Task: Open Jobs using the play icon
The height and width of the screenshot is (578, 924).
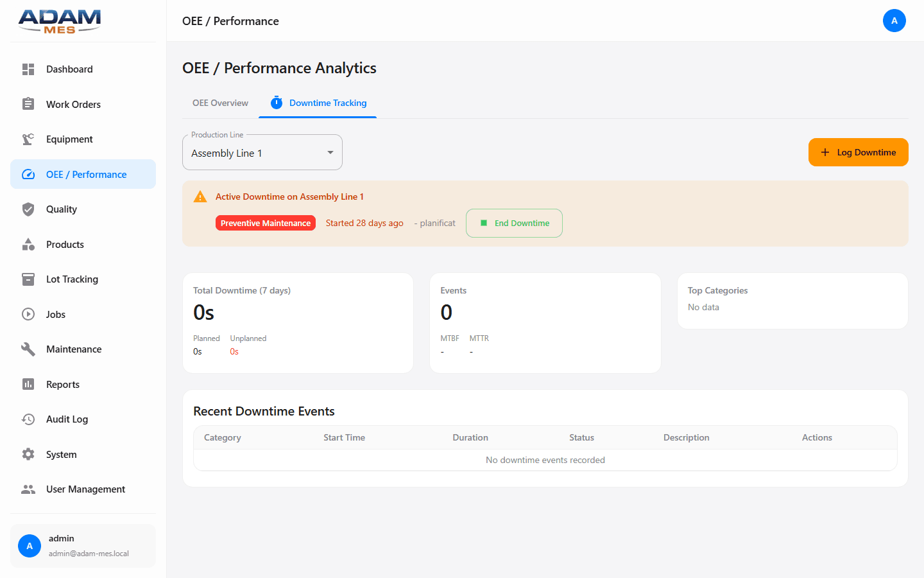Action: pyautogui.click(x=28, y=314)
